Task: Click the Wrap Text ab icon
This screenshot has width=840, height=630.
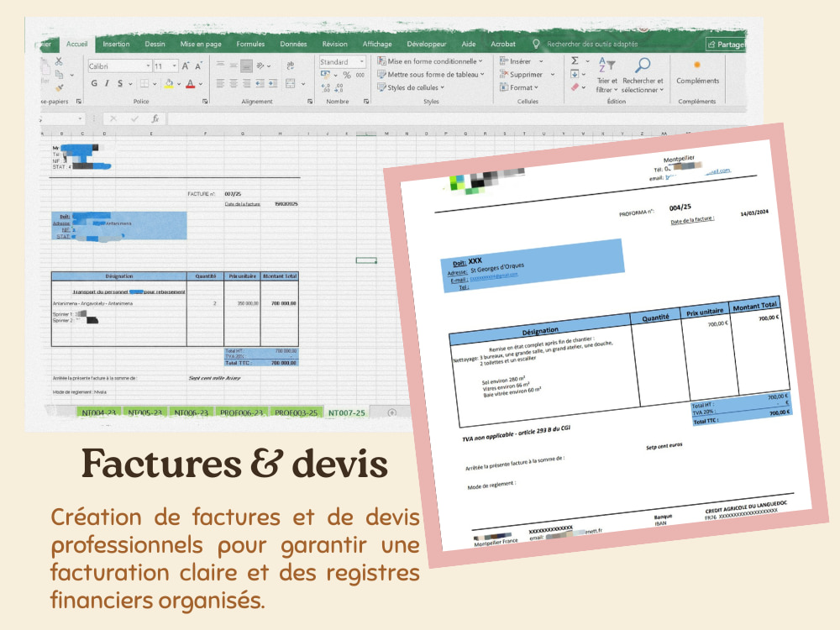Action: pos(291,66)
